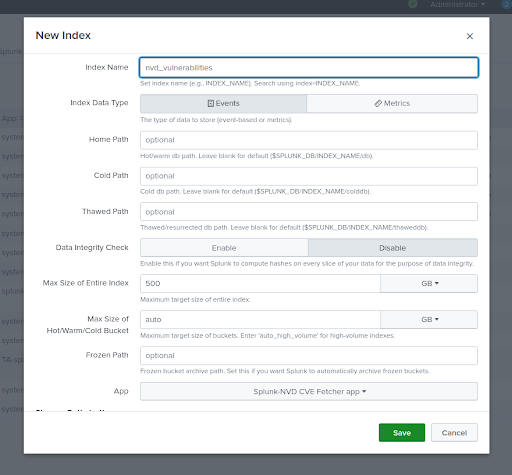Click the Index Name input field

(309, 68)
